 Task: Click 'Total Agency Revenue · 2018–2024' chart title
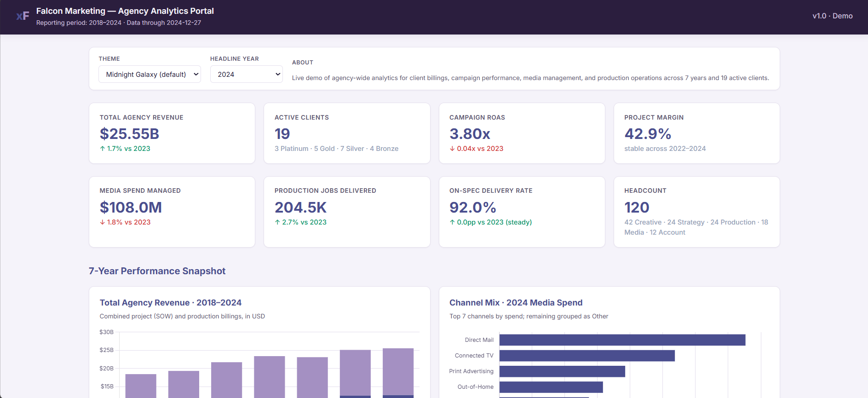(170, 302)
